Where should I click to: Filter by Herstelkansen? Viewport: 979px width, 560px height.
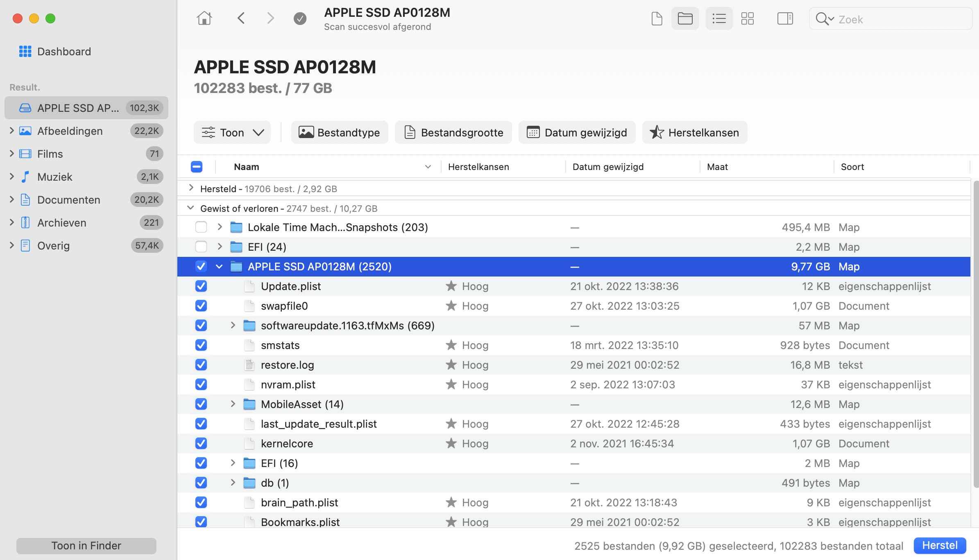click(x=695, y=132)
